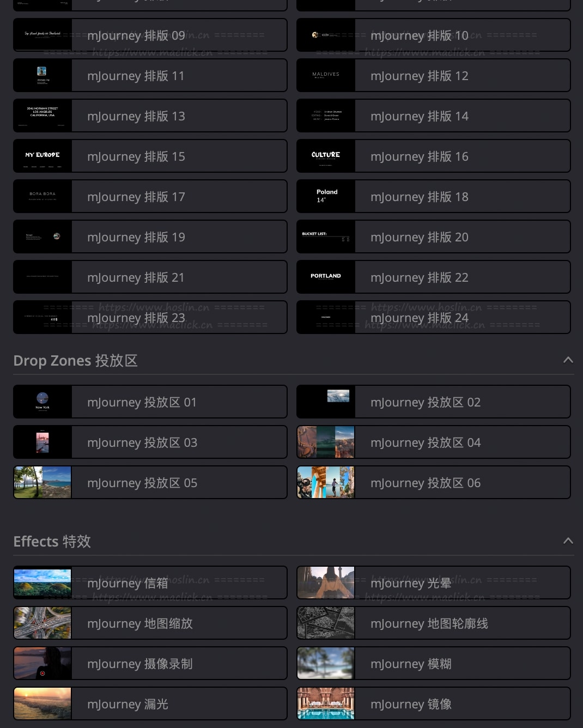
Task: Click the recording thumbnail for mJourney 摄像录制
Action: (42, 663)
